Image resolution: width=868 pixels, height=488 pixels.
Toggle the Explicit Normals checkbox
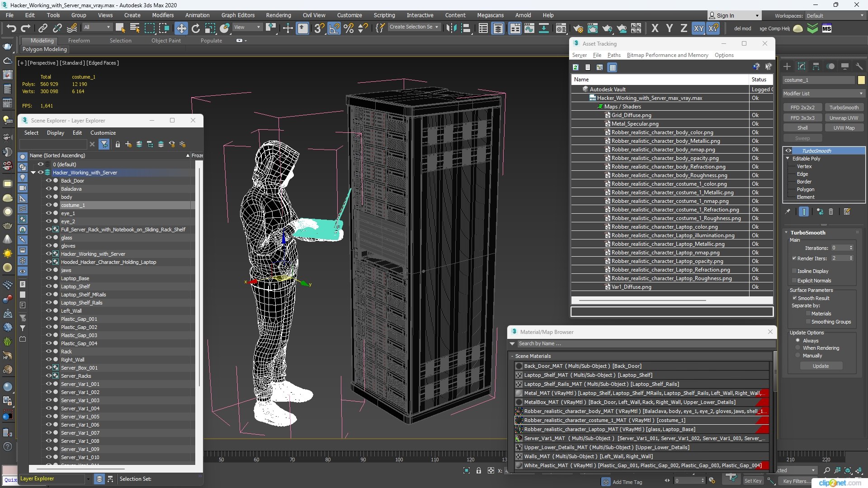coord(794,281)
